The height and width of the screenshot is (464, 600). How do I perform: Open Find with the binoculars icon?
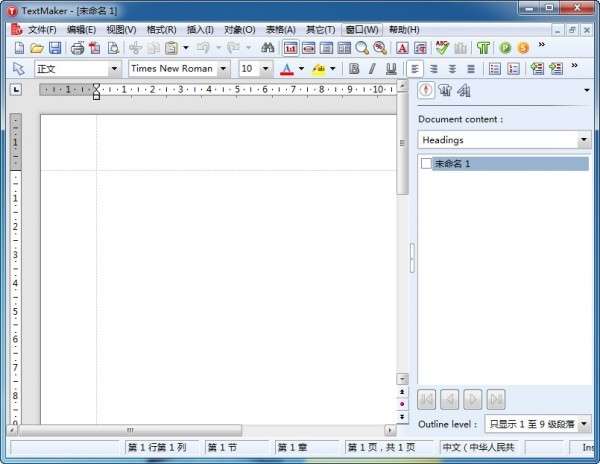click(267, 48)
